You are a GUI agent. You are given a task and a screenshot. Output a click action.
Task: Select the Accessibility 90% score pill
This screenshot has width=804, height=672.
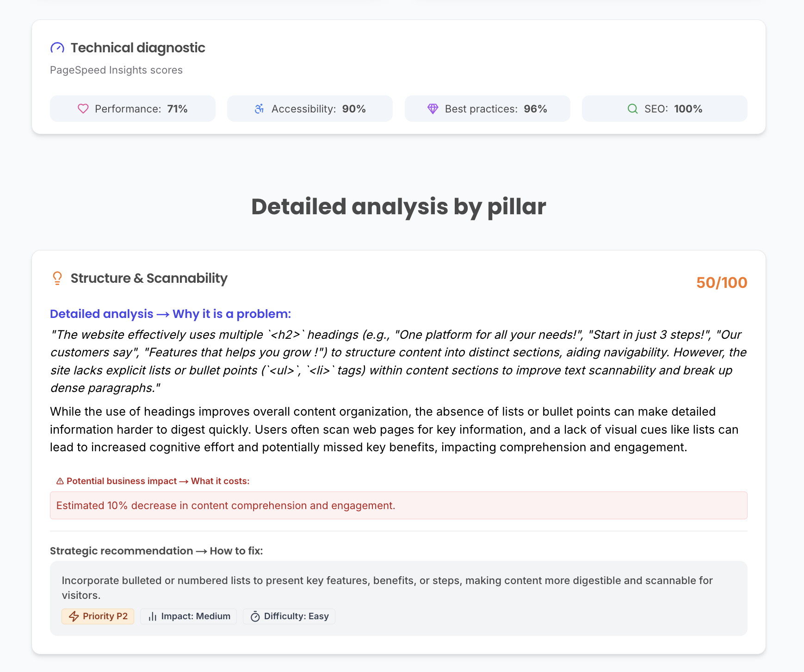[310, 109]
